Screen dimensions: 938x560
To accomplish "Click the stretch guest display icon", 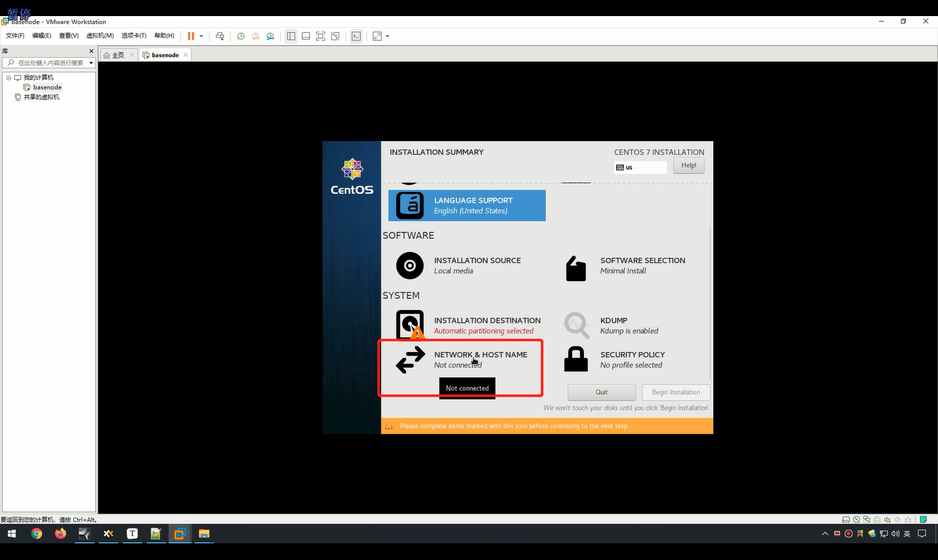I will (377, 37).
